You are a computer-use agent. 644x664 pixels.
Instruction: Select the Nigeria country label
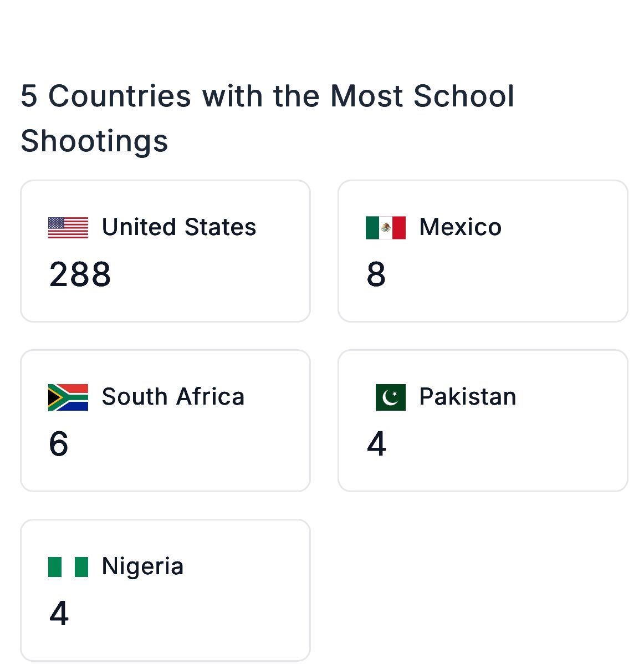click(142, 566)
